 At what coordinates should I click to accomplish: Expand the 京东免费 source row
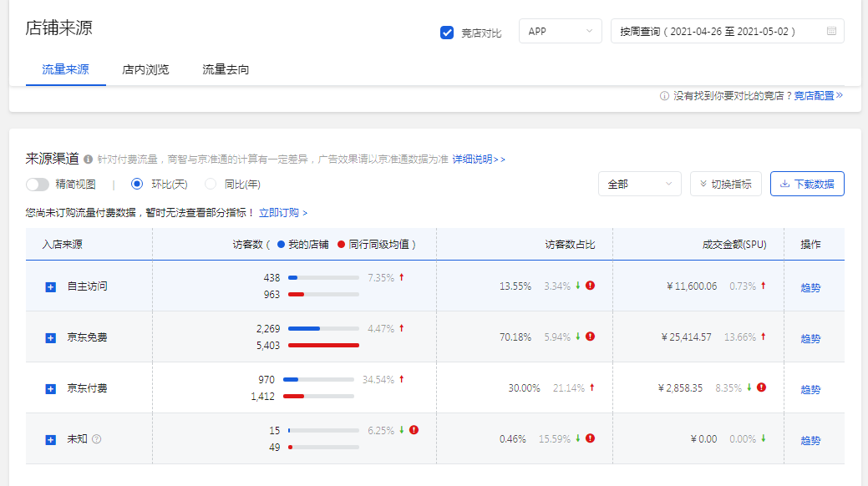pyautogui.click(x=48, y=337)
